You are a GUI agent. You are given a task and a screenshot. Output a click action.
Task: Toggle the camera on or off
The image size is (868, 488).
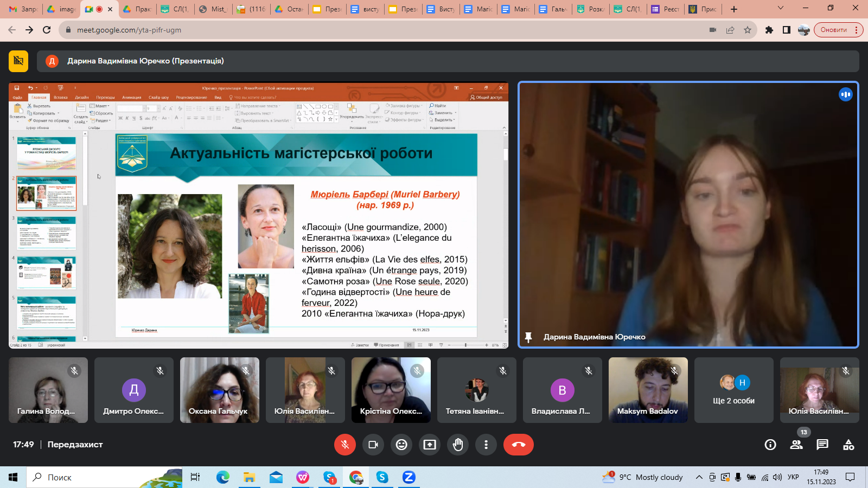pos(373,445)
